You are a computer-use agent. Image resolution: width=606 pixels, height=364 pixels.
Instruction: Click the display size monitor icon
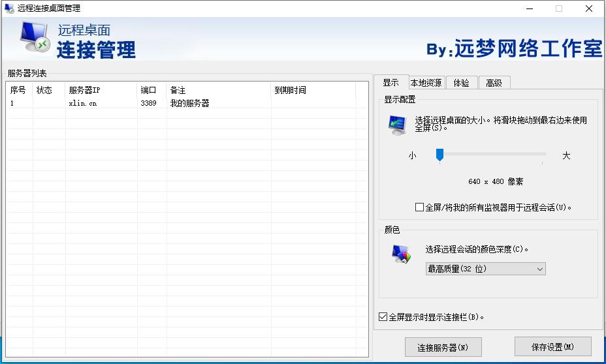tap(397, 125)
